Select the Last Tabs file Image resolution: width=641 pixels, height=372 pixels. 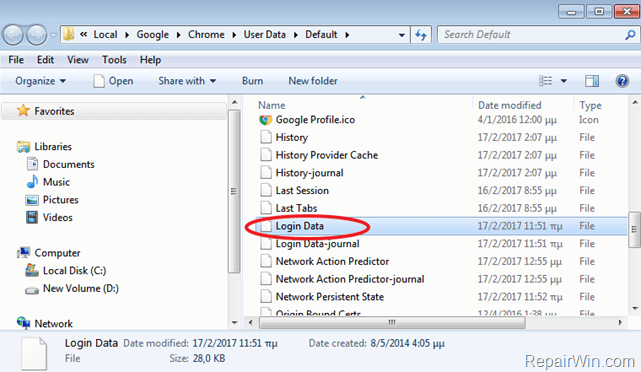296,208
